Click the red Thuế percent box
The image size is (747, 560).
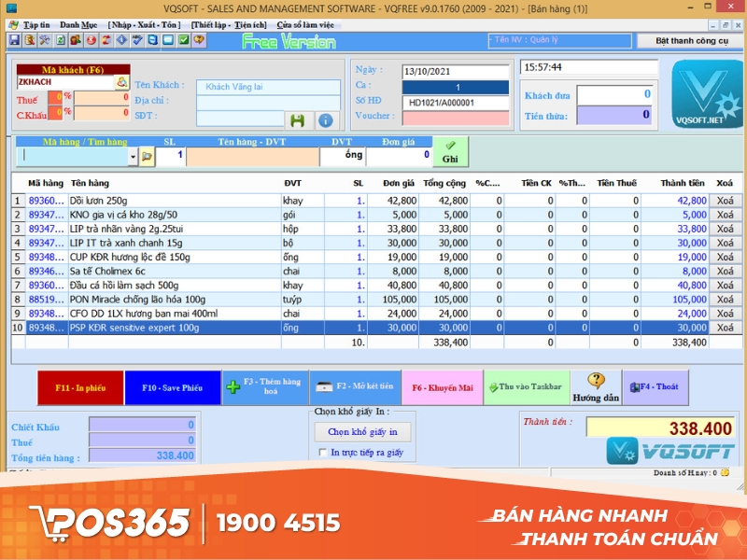tap(55, 98)
